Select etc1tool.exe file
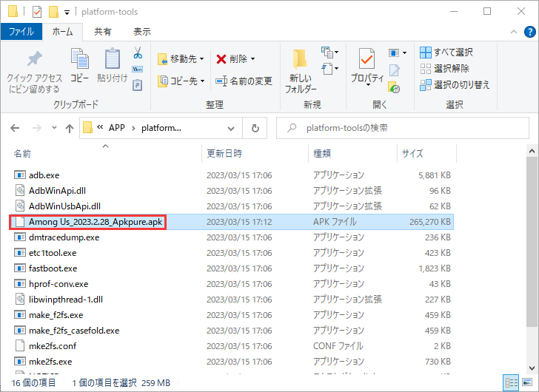 [x=232, y=253]
